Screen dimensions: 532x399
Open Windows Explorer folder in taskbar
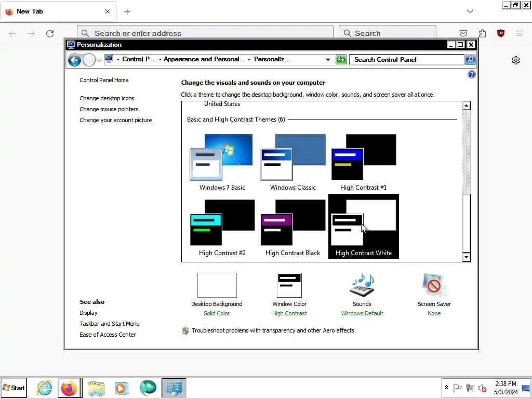96,388
